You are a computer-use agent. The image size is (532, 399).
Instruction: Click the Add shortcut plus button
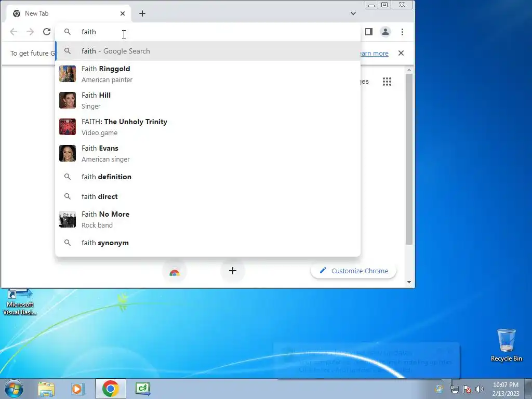(233, 271)
